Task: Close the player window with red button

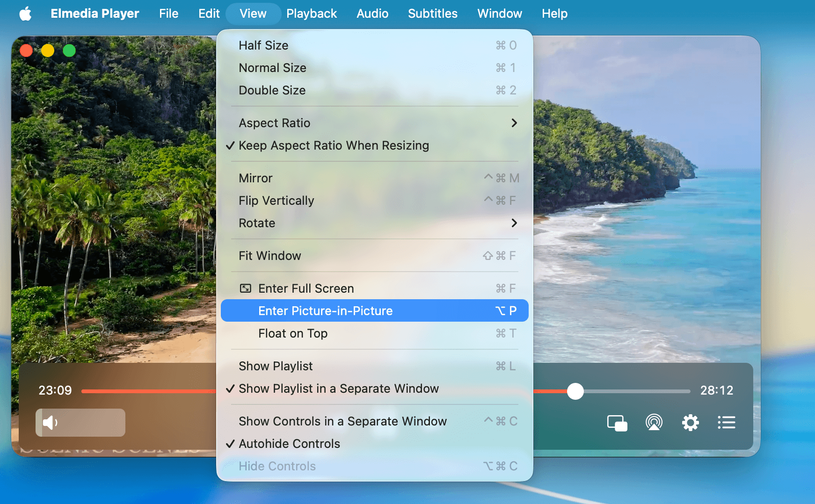Action: click(27, 50)
